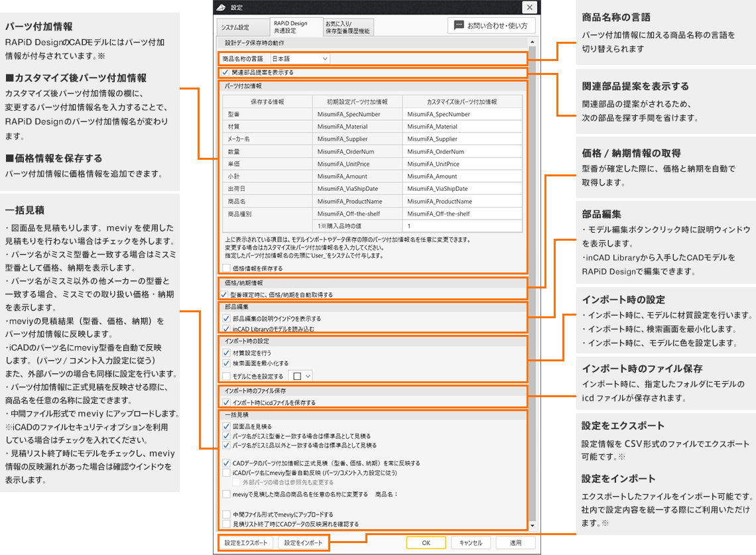Screen dimensions: 756x555
Task: Toggle インポート時にicdファイルを保存する
Action: [227, 402]
